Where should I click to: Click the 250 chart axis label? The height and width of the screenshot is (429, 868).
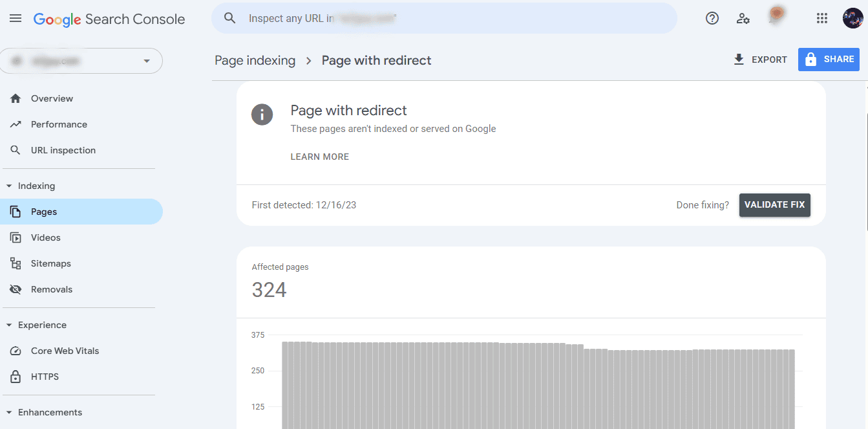click(258, 371)
